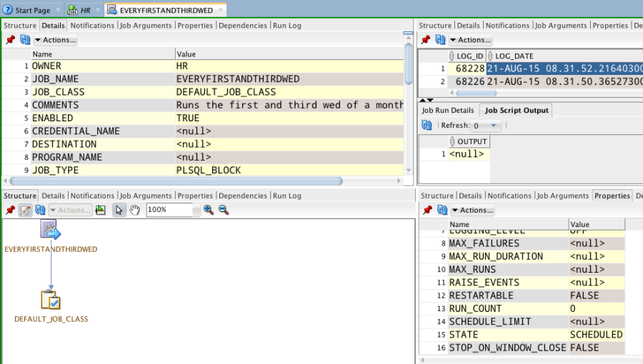
Task: Click pin icon in bottom-left Structure panel
Action: coord(10,210)
